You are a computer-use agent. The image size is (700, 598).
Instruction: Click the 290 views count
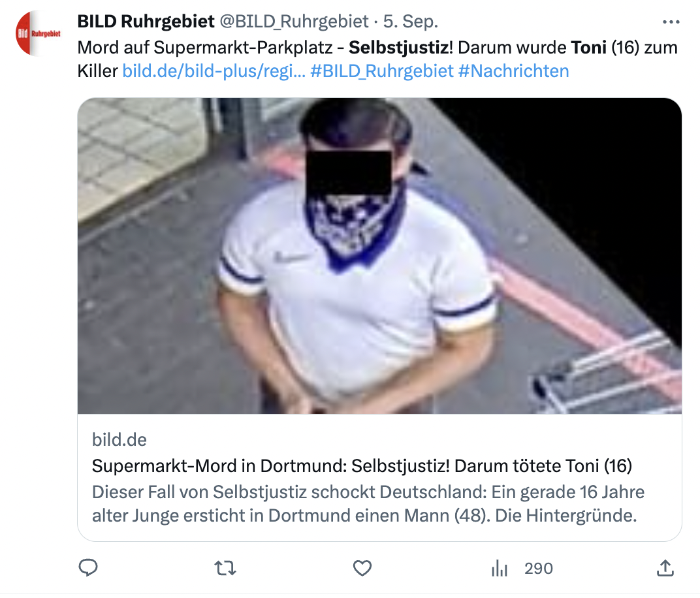click(539, 568)
